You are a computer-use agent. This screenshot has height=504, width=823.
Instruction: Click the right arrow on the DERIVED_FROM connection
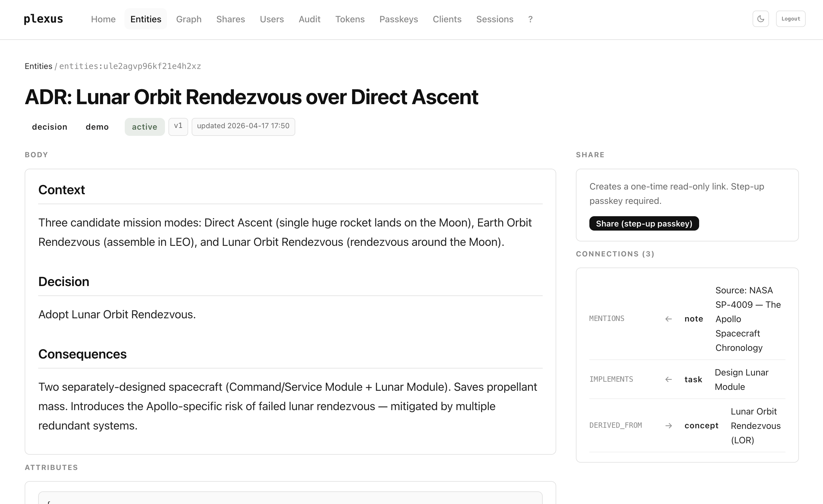point(668,425)
